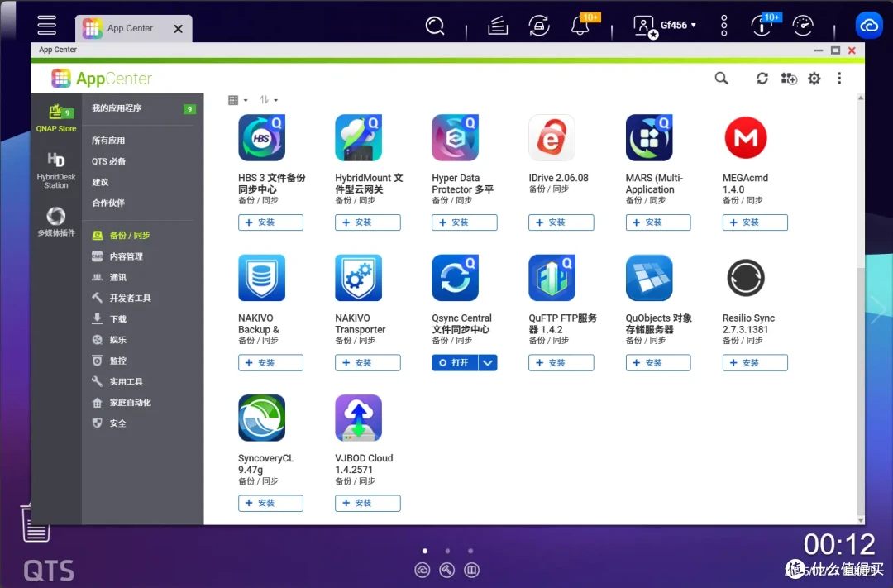Search apps using App Center magnifier icon
The width and height of the screenshot is (893, 588).
point(721,78)
